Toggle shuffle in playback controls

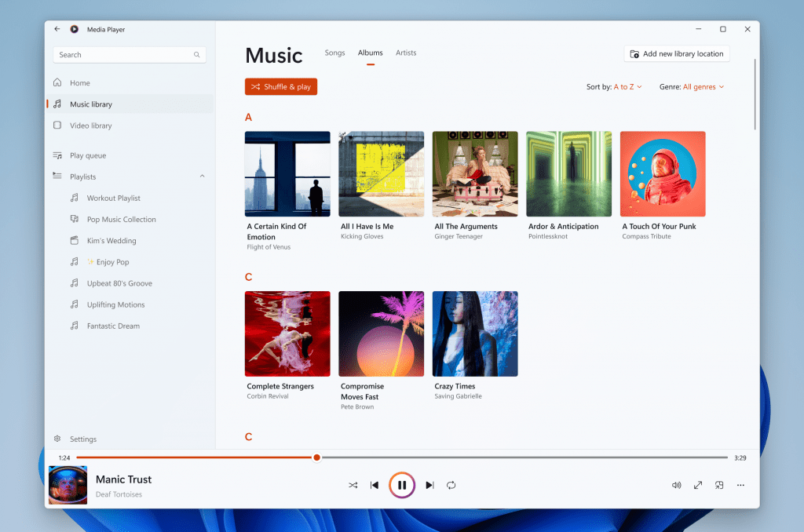(x=353, y=485)
